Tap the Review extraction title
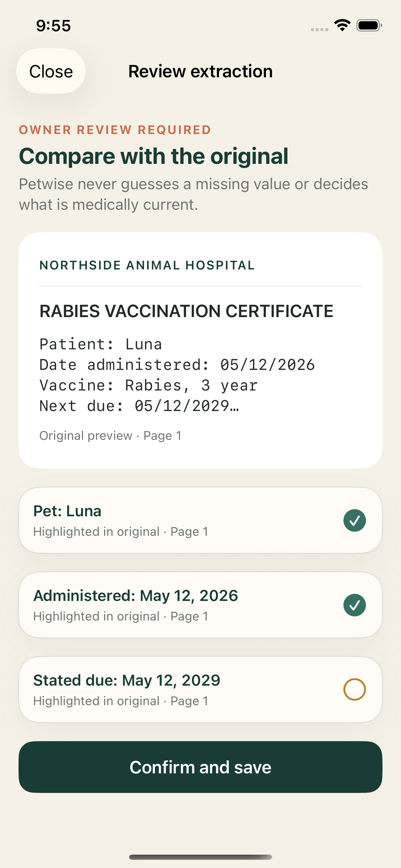 click(200, 71)
